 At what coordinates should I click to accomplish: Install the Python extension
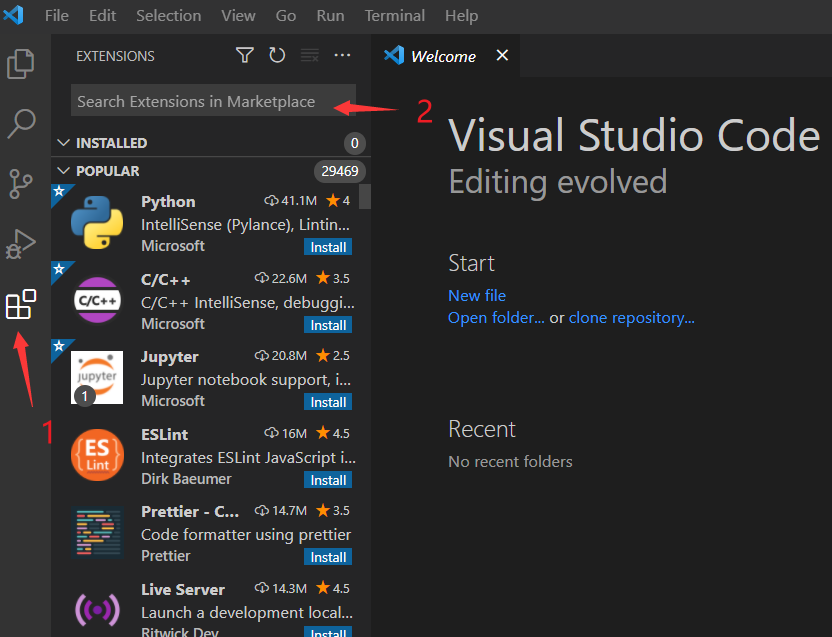tap(328, 247)
